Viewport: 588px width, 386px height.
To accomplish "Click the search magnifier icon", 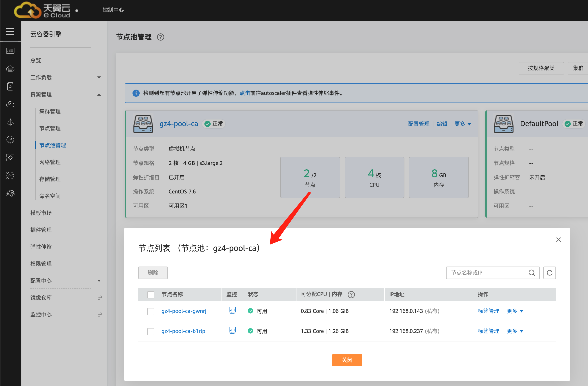I will click(531, 273).
